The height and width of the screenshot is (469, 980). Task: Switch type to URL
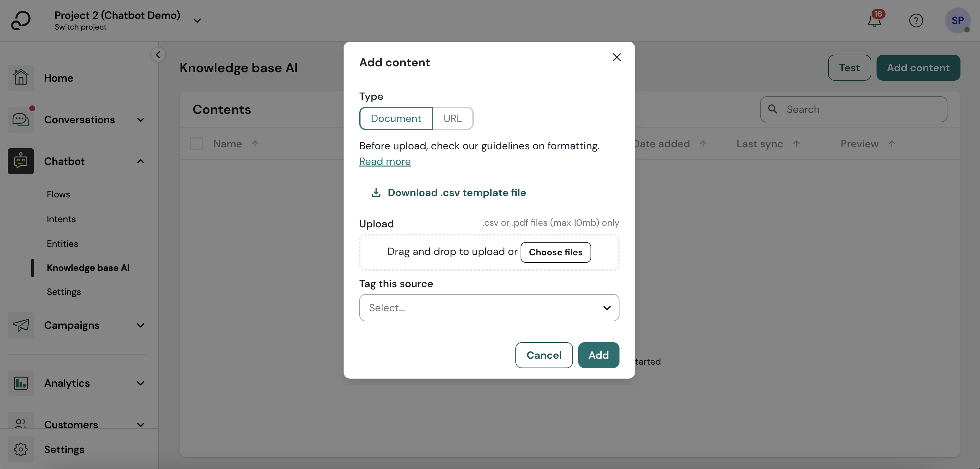(x=452, y=118)
